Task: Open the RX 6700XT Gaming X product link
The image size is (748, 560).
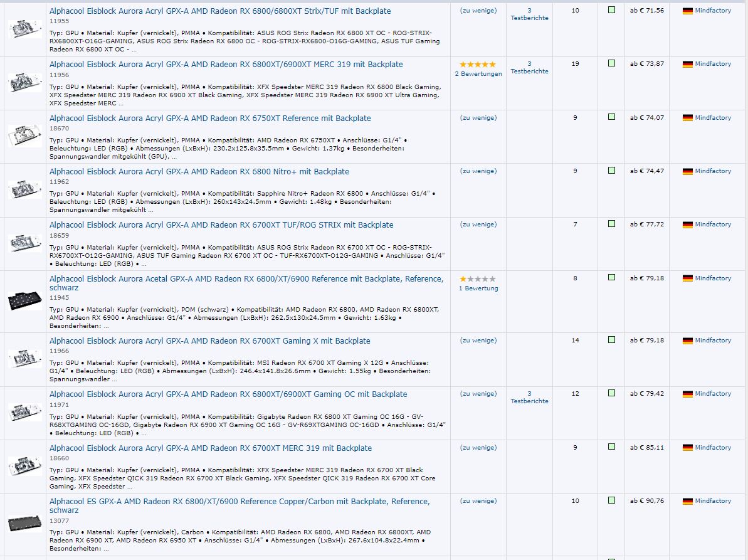Action: tap(210, 341)
